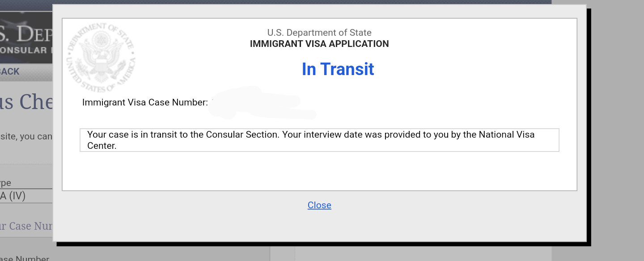Click the CONSULAR text in the header banner
Image resolution: width=644 pixels, height=261 pixels.
pyautogui.click(x=23, y=50)
